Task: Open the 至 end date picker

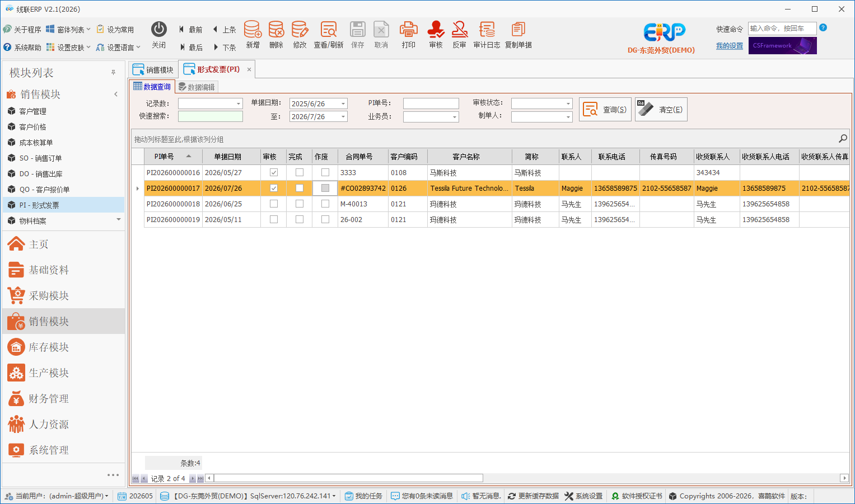Action: [x=343, y=116]
